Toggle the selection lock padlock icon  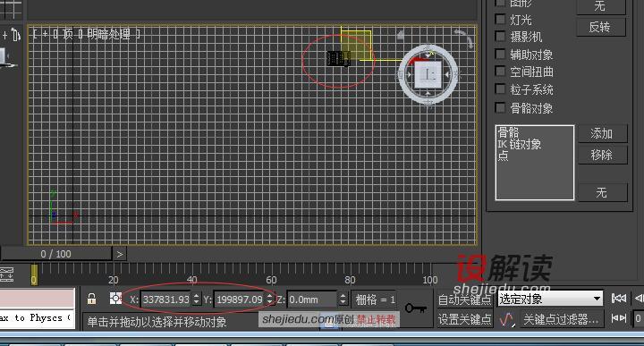tap(92, 299)
